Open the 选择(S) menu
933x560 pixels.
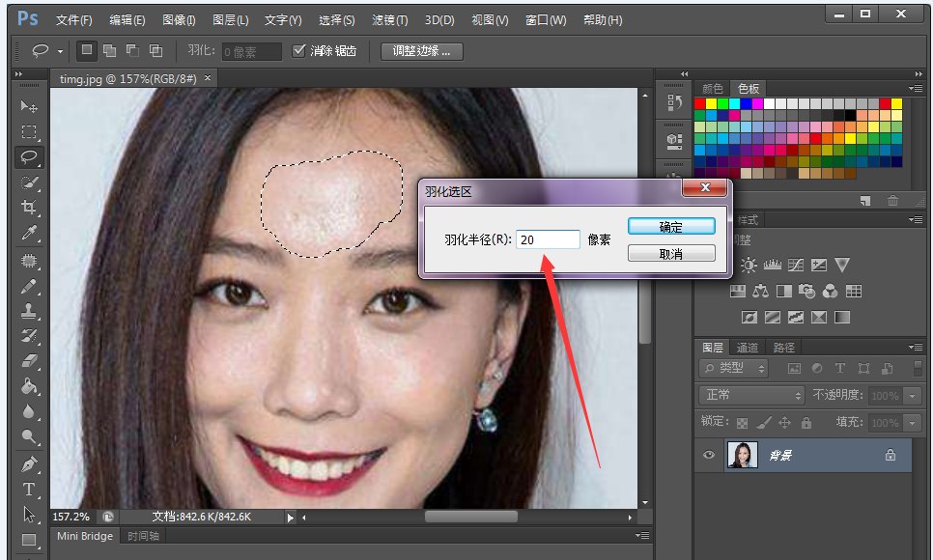337,20
